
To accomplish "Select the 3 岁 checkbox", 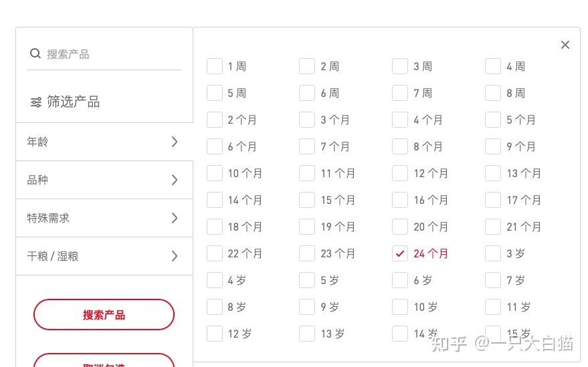I will (493, 253).
